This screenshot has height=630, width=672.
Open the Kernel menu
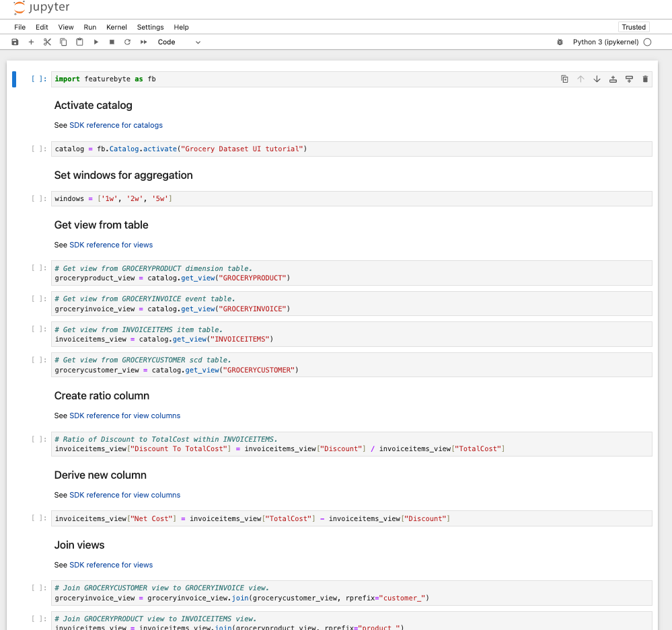116,28
